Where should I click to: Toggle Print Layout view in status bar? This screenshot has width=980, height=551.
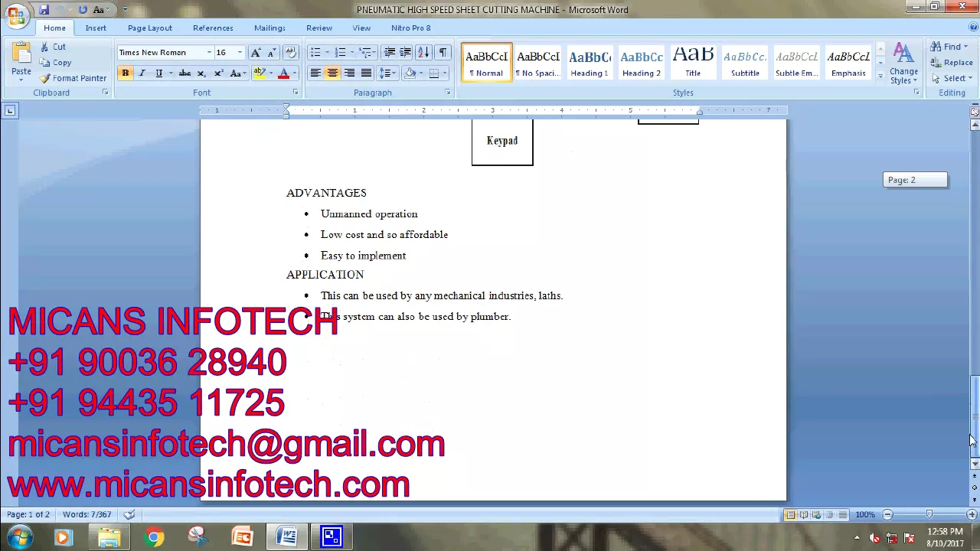(x=790, y=515)
